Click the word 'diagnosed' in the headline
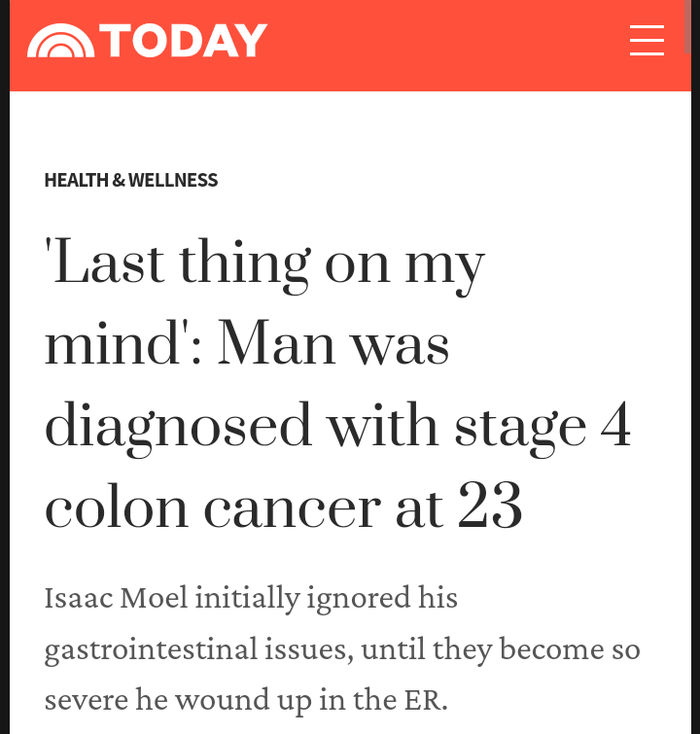700x734 pixels. (179, 426)
